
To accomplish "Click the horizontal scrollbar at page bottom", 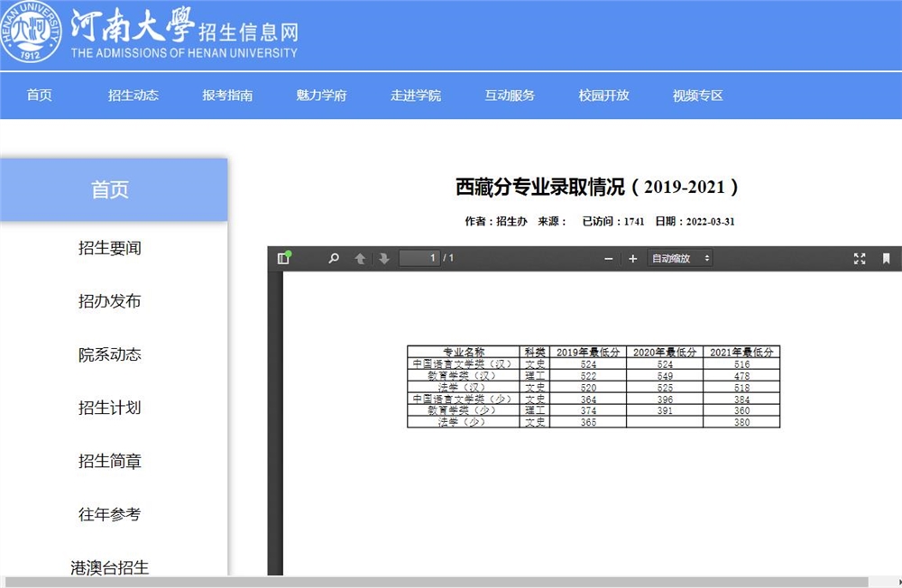I will click(x=436, y=583).
